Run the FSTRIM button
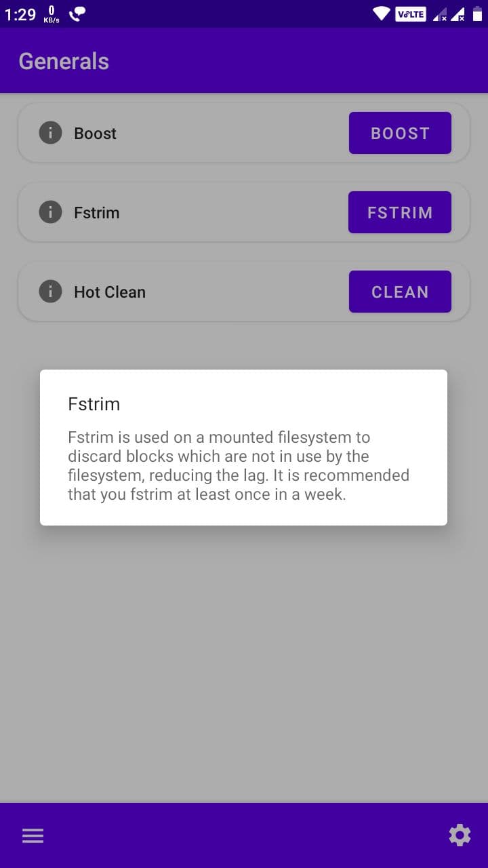The width and height of the screenshot is (488, 868). pyautogui.click(x=400, y=212)
